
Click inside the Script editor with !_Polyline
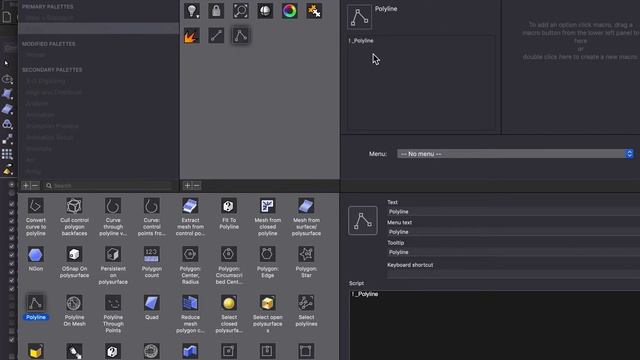pyautogui.click(x=495, y=325)
